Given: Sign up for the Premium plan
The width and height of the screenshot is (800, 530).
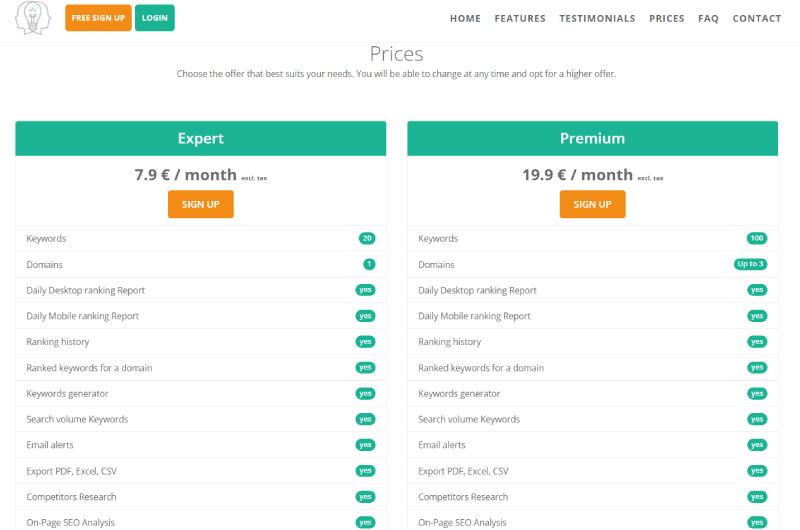Looking at the screenshot, I should coord(592,204).
